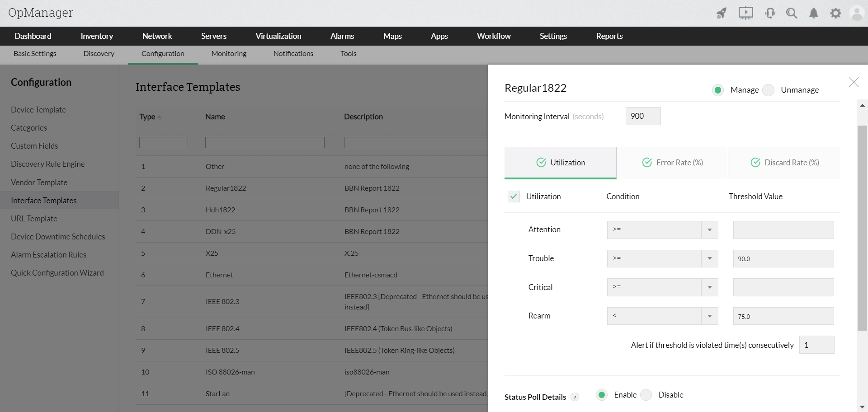Viewport: 868px width, 412px height.
Task: Select Device Downtime Schedules in sidebar
Action: tap(57, 236)
